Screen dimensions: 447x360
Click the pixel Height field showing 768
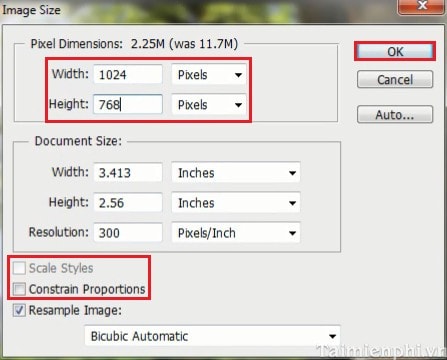point(128,105)
